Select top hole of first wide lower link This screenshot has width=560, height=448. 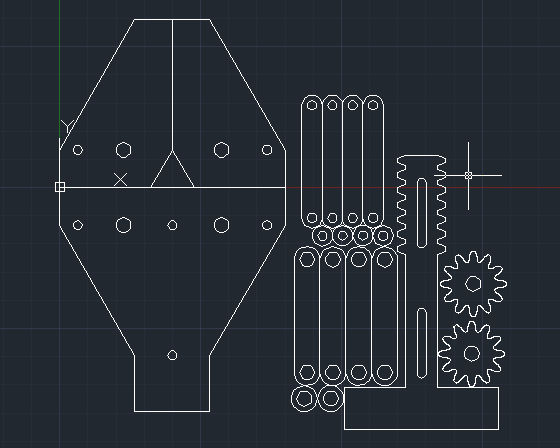pyautogui.click(x=307, y=259)
